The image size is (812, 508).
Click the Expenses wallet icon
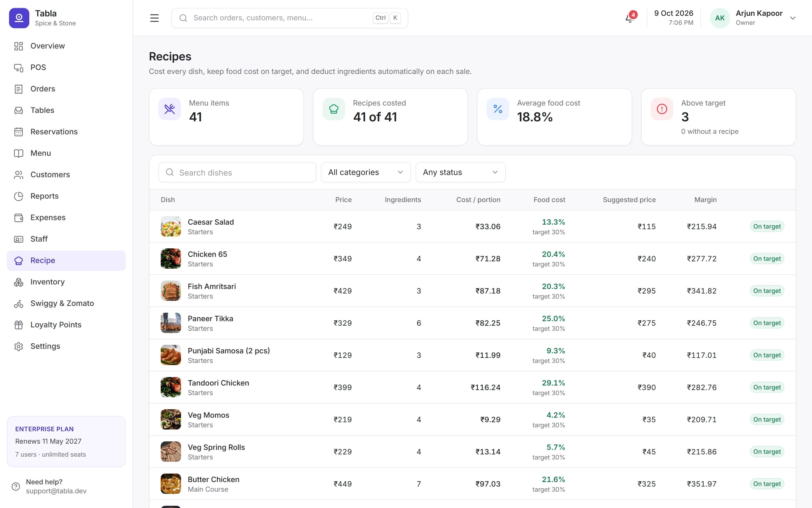coord(18,218)
